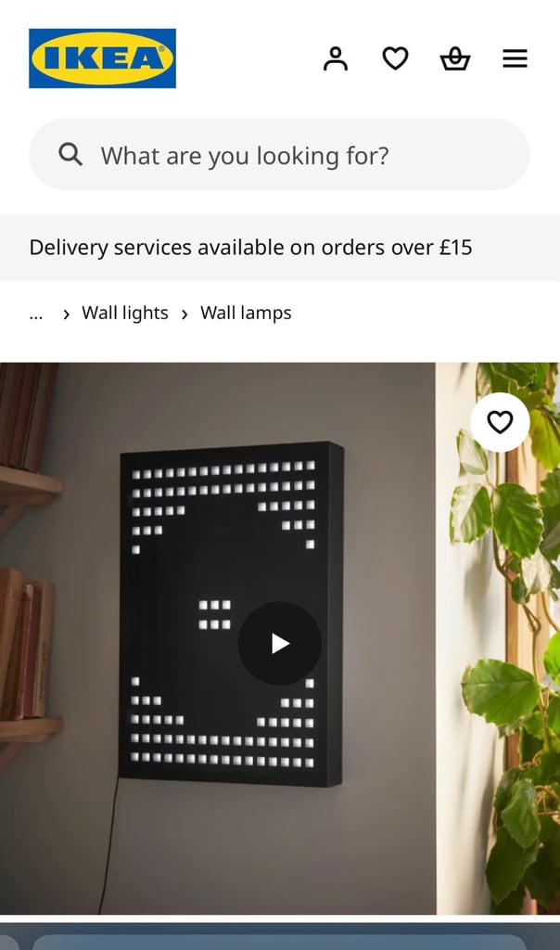
Task: Focus the 'What are you looking for?' field
Action: 279,155
